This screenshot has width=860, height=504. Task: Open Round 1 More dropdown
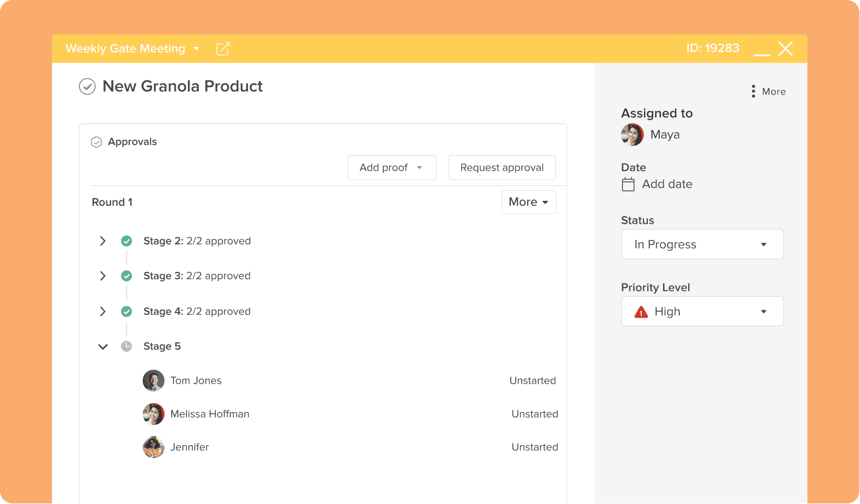pyautogui.click(x=529, y=202)
